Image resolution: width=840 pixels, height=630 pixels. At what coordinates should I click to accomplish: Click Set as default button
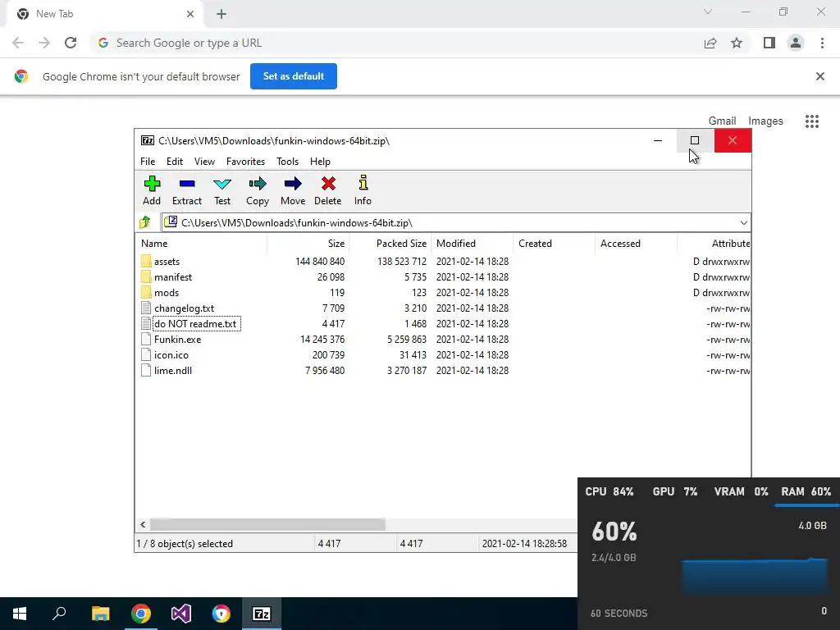tap(294, 76)
